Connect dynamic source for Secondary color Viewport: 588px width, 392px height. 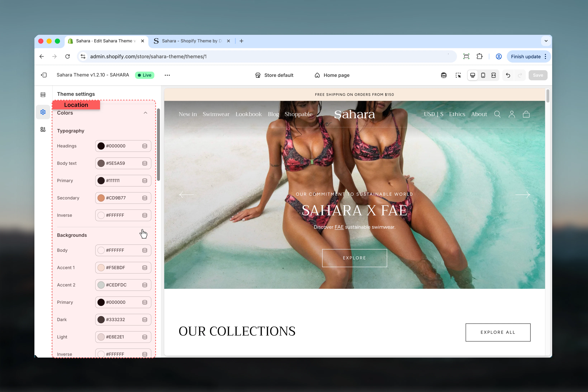[145, 198]
